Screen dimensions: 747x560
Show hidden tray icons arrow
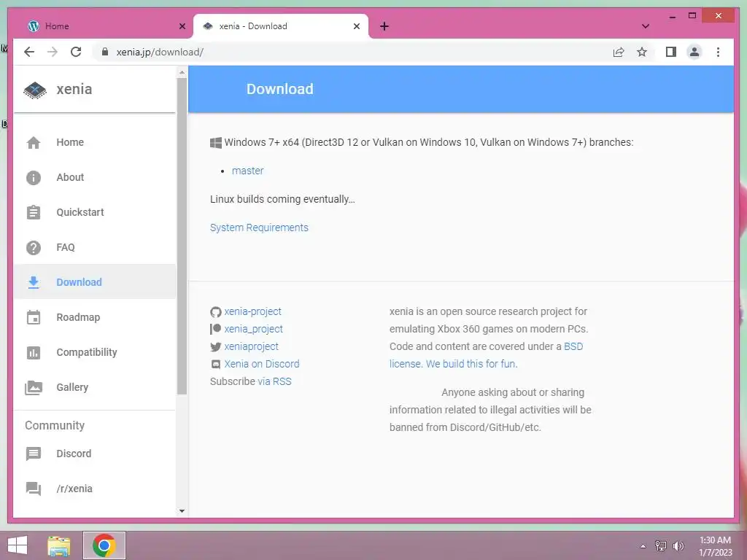643,546
